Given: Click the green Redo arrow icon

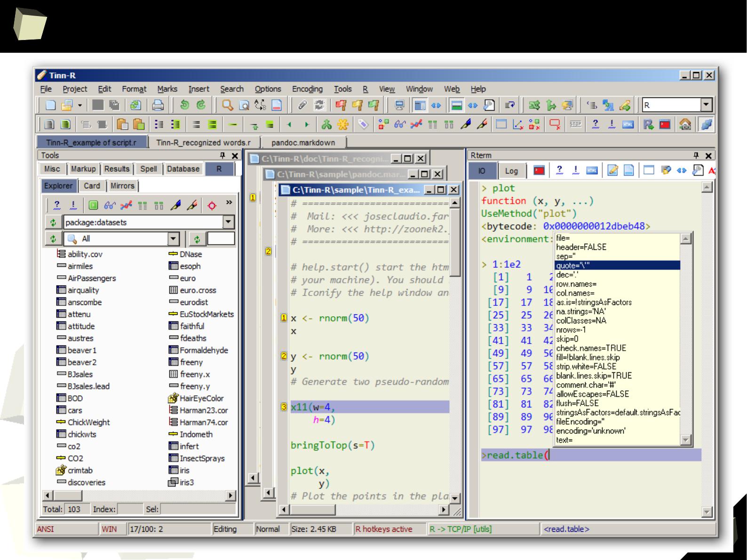Looking at the screenshot, I should coord(201,105).
